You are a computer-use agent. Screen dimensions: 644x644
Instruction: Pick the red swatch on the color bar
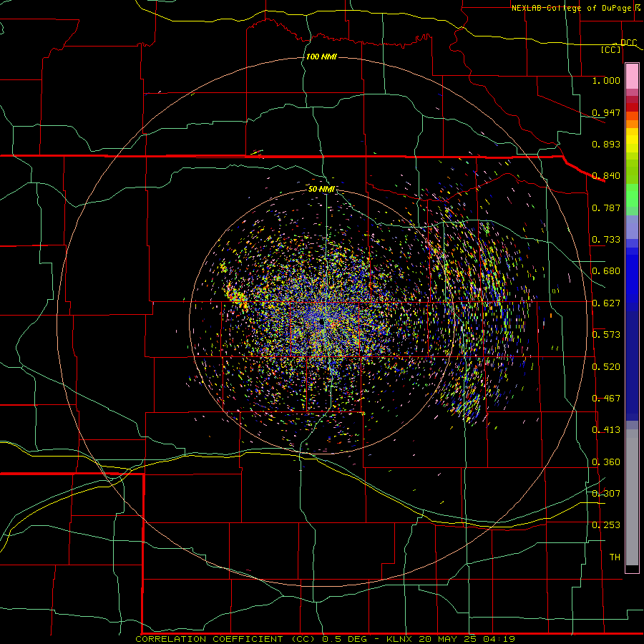point(632,107)
